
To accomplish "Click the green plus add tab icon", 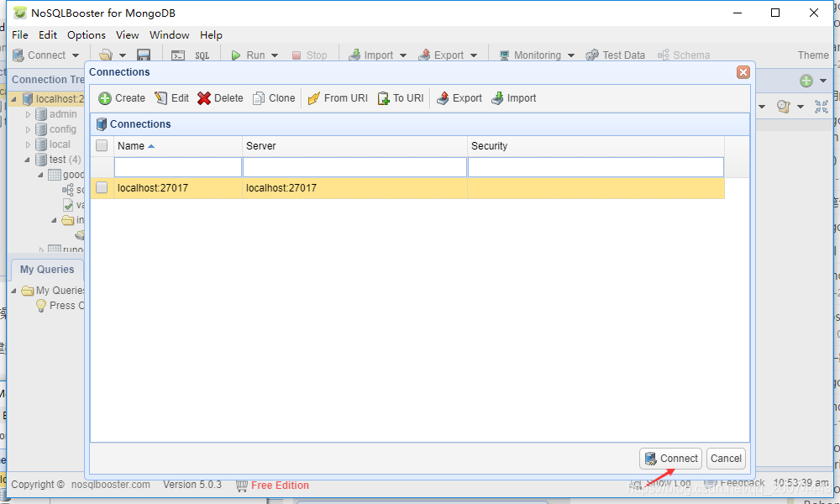I will pyautogui.click(x=806, y=81).
